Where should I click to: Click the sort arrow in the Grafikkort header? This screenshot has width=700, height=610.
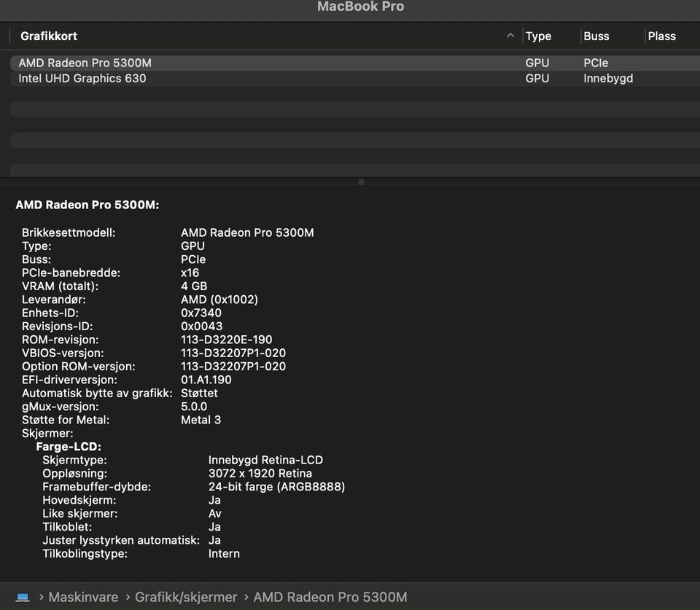[x=510, y=36]
